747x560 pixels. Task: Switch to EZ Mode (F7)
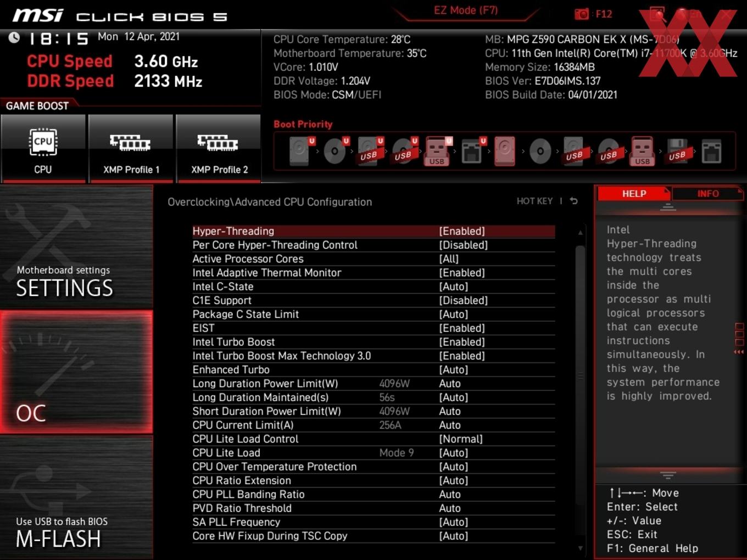pyautogui.click(x=466, y=10)
